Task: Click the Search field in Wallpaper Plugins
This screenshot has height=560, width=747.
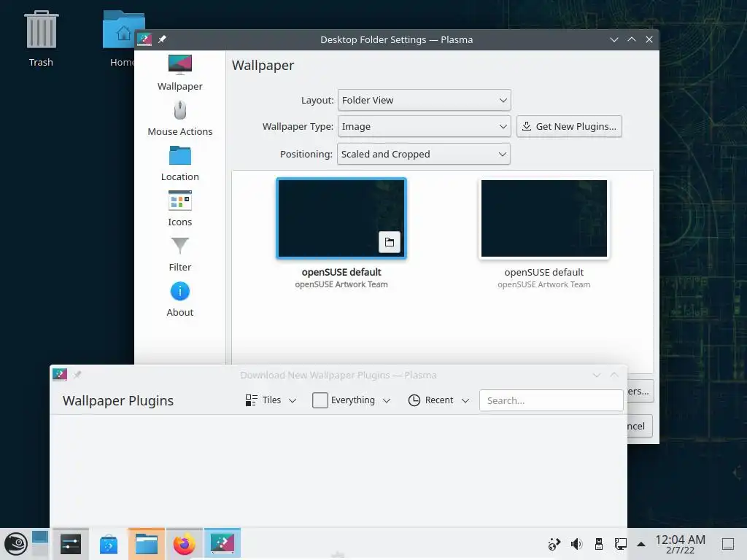Action: [x=551, y=400]
